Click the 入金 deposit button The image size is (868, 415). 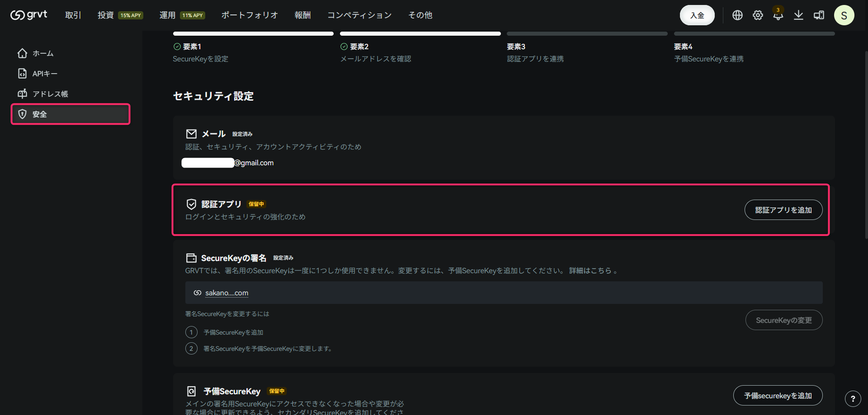pos(697,15)
